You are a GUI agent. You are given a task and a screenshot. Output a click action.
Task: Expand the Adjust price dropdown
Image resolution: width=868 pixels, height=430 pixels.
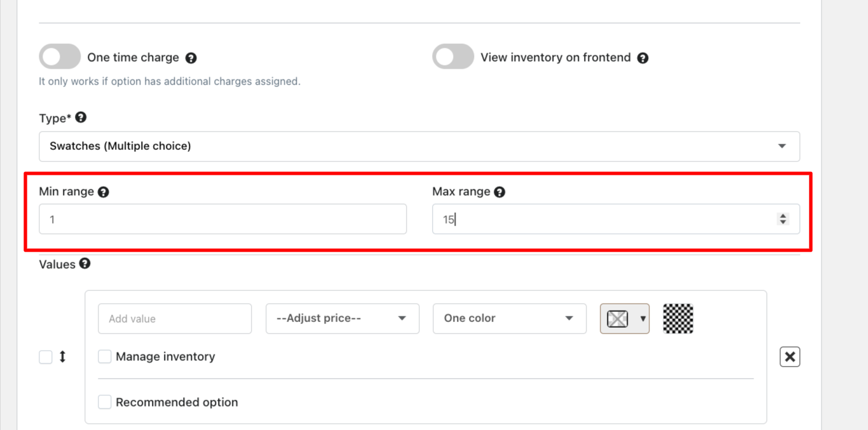(x=342, y=318)
